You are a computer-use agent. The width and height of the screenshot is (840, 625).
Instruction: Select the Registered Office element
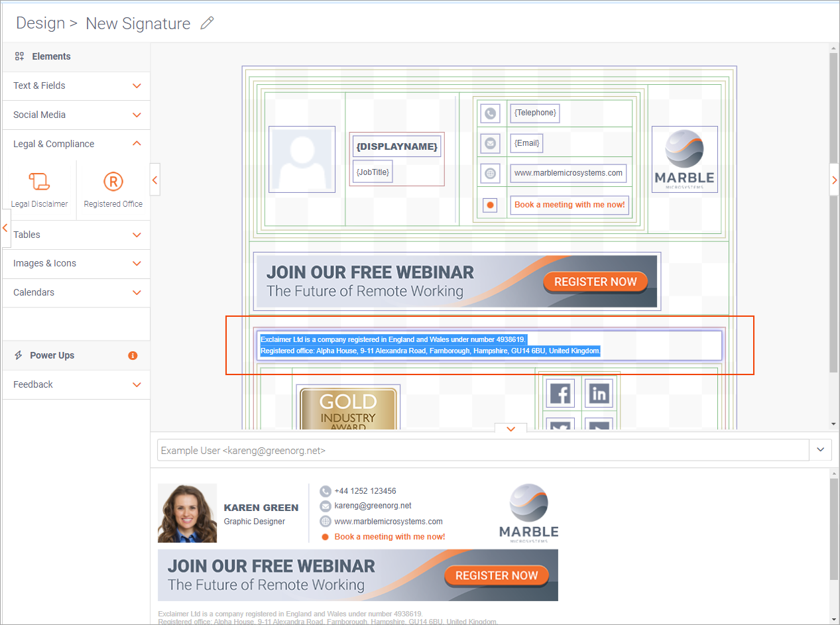coord(113,189)
